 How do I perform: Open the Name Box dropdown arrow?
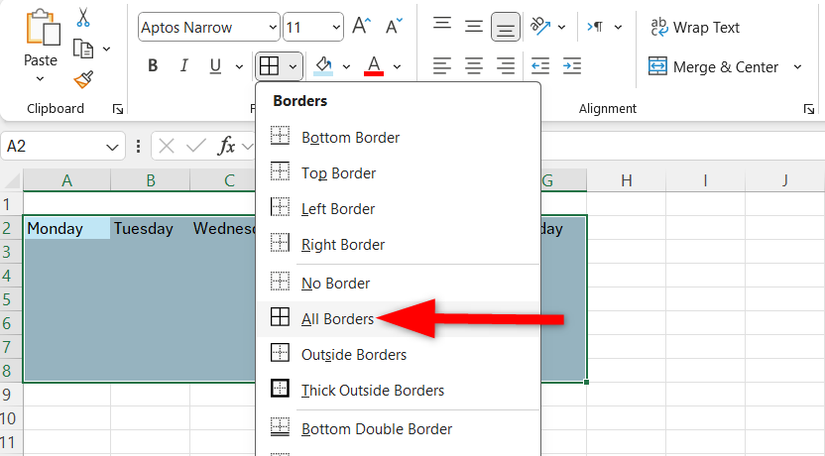click(112, 147)
